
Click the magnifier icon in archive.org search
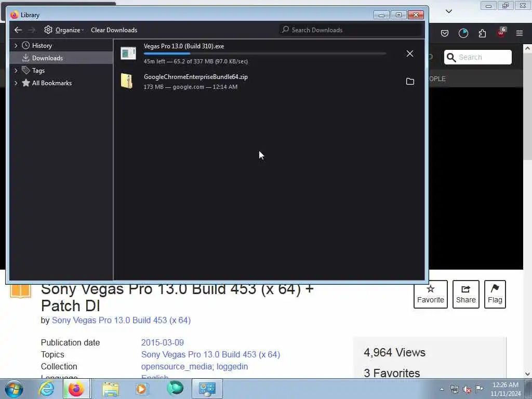[451, 57]
